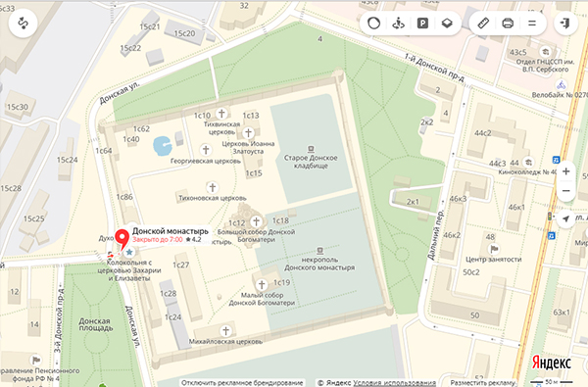Open the map layers selector

point(447,24)
